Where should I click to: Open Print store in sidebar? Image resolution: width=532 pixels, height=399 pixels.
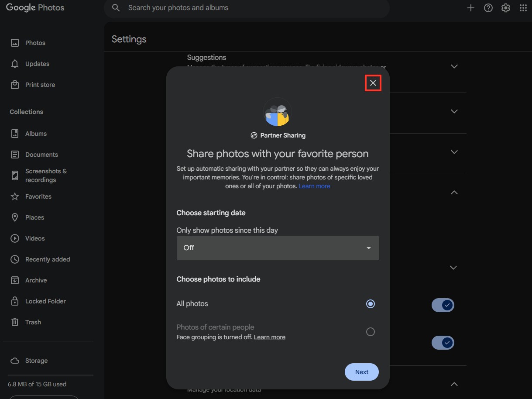40,85
